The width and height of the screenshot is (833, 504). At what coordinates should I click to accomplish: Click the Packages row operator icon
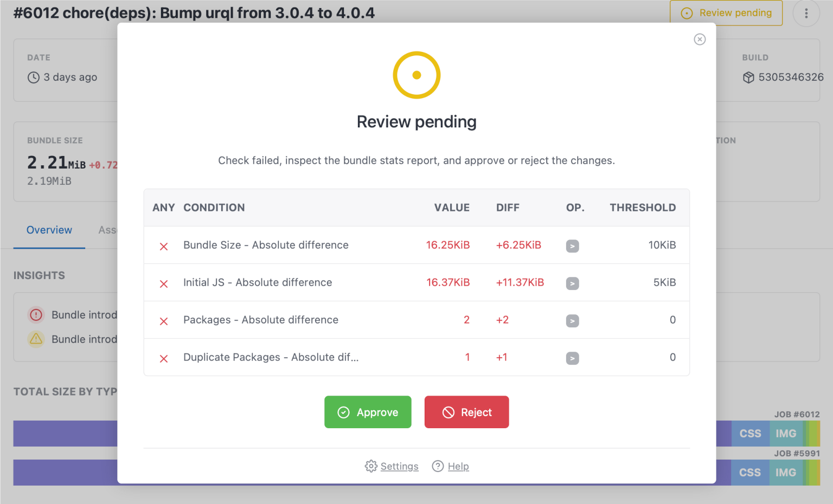[572, 321]
